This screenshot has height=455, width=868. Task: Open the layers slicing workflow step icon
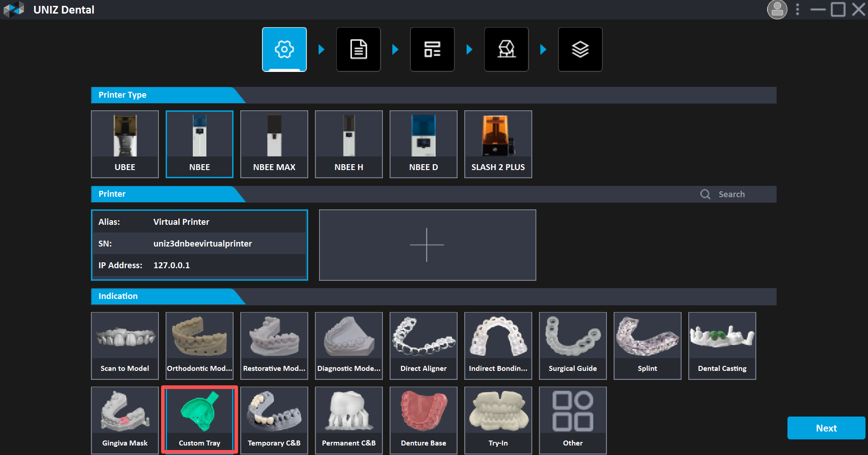tap(580, 49)
